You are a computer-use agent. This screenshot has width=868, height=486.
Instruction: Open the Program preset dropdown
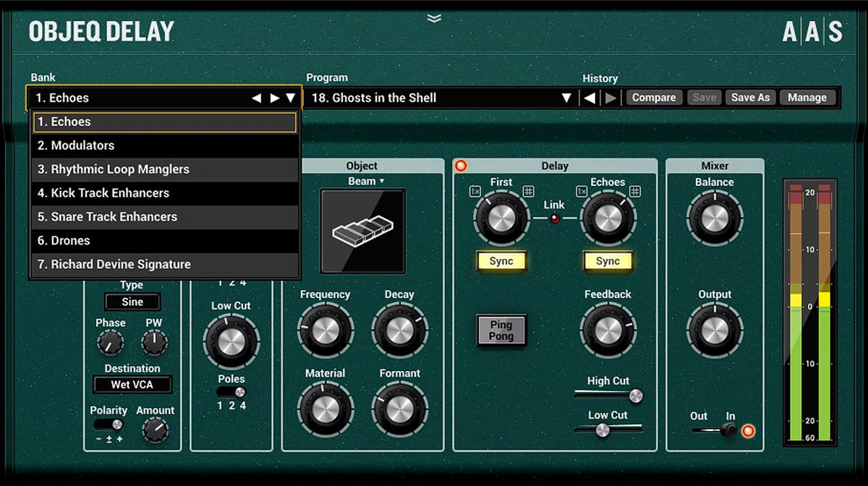pos(566,98)
